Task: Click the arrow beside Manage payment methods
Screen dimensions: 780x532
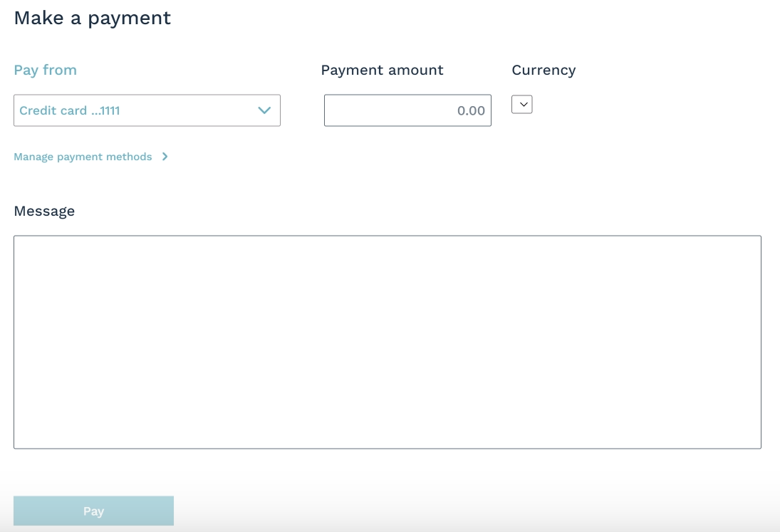Action: pos(165,157)
